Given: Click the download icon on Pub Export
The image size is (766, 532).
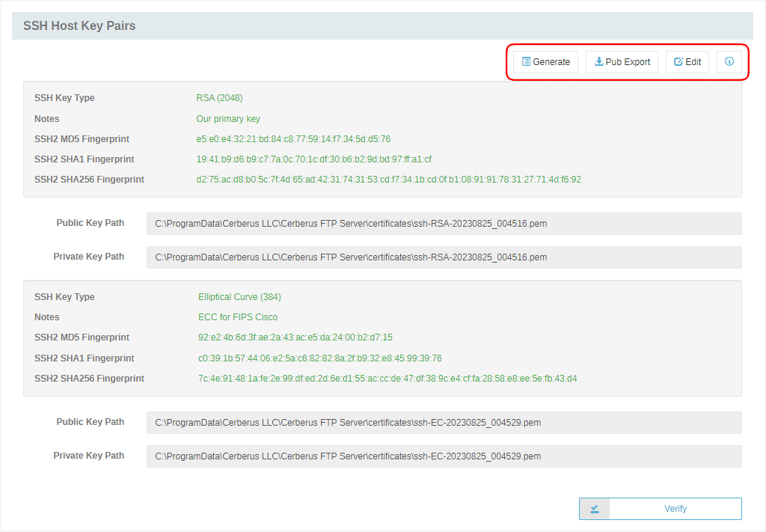Looking at the screenshot, I should click(598, 61).
